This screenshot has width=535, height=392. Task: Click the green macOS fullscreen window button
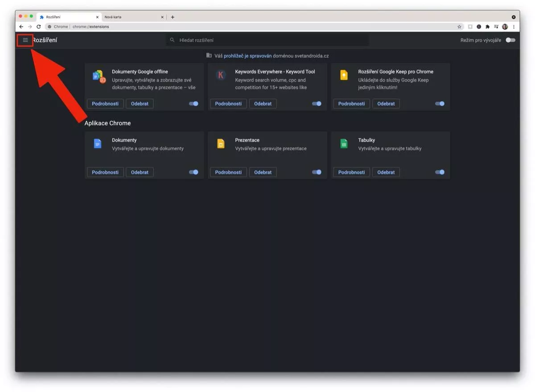point(31,16)
